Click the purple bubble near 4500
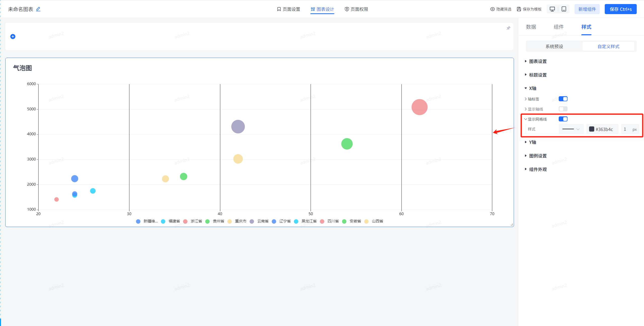Image resolution: width=644 pixels, height=326 pixels. (238, 126)
